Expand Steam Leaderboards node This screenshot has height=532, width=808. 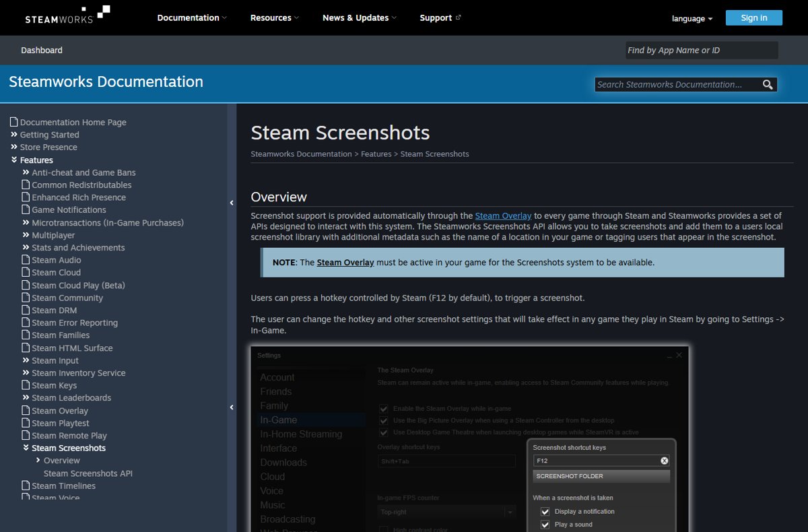(x=26, y=397)
